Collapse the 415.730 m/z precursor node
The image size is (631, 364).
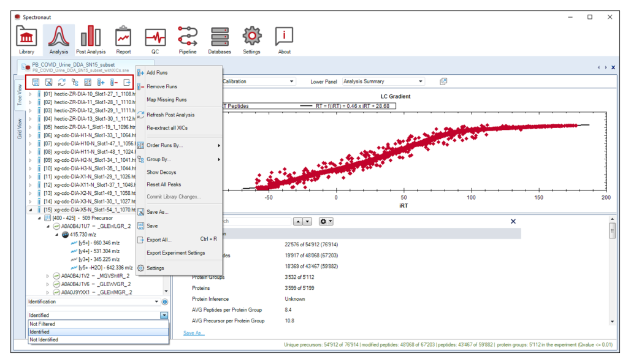56,235
